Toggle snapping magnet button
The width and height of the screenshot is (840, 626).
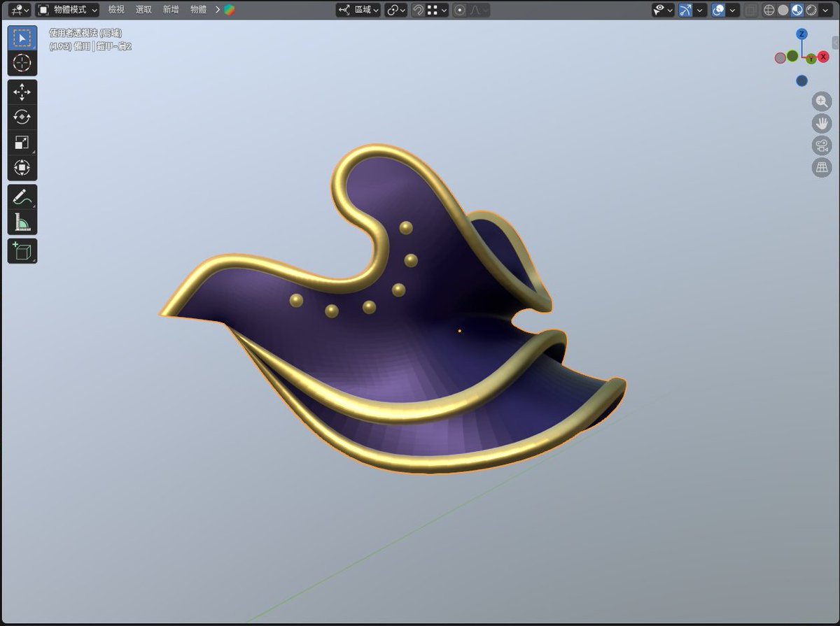click(418, 10)
